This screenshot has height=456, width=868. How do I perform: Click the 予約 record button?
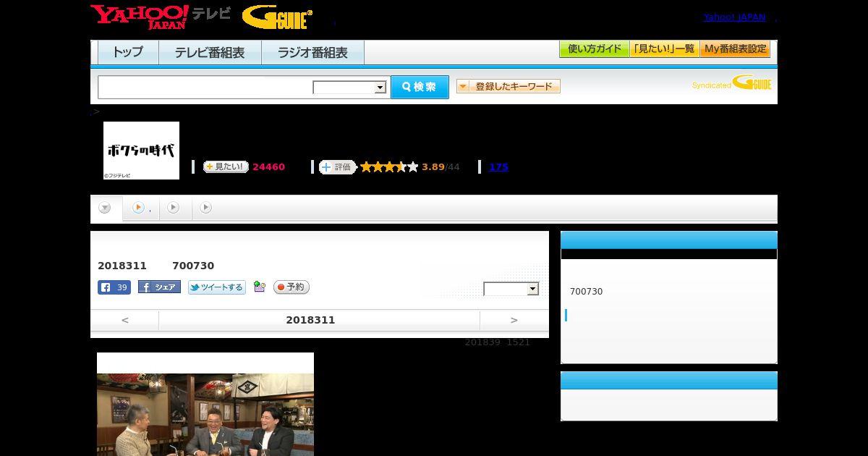tap(292, 287)
